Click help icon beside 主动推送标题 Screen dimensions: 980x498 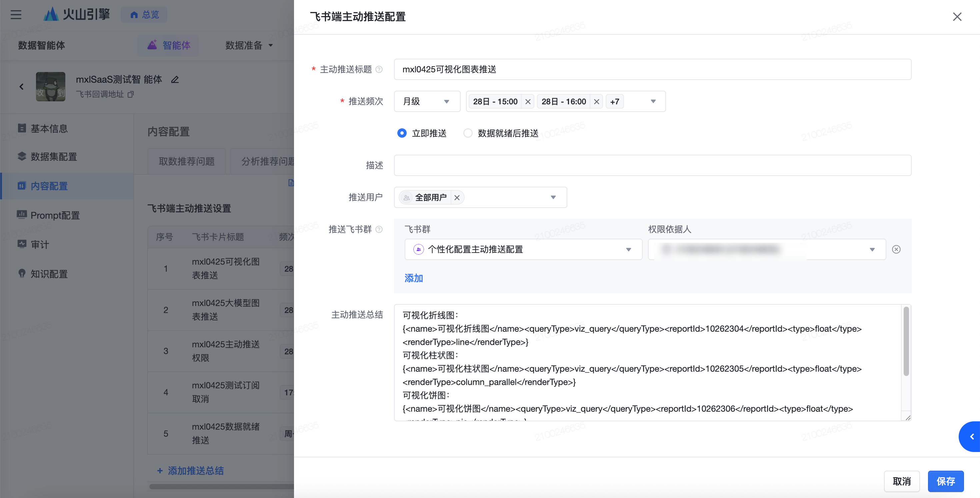click(379, 69)
